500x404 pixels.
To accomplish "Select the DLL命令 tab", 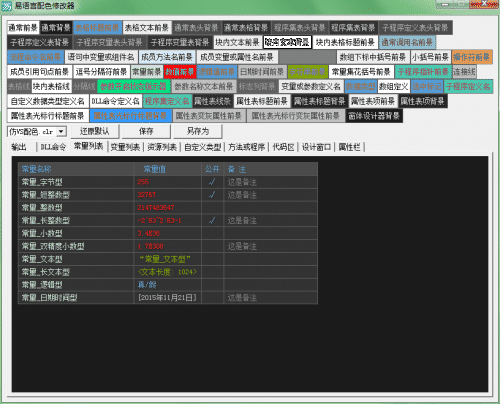I will tap(53, 147).
